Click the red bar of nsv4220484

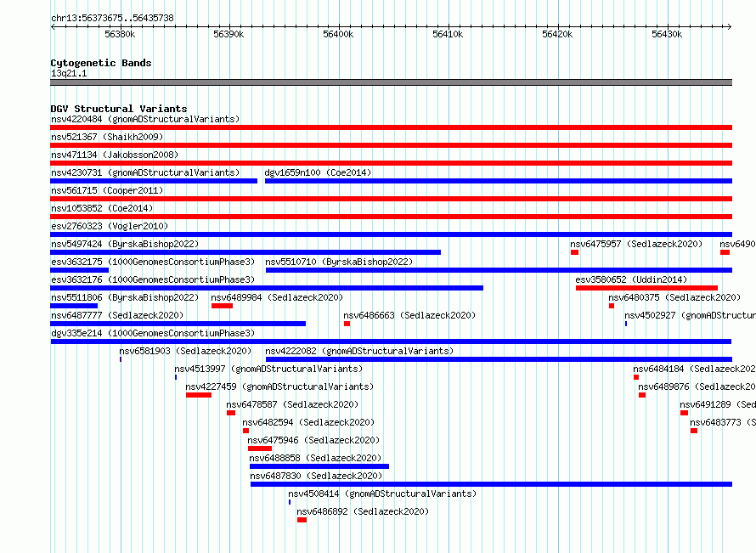391,127
